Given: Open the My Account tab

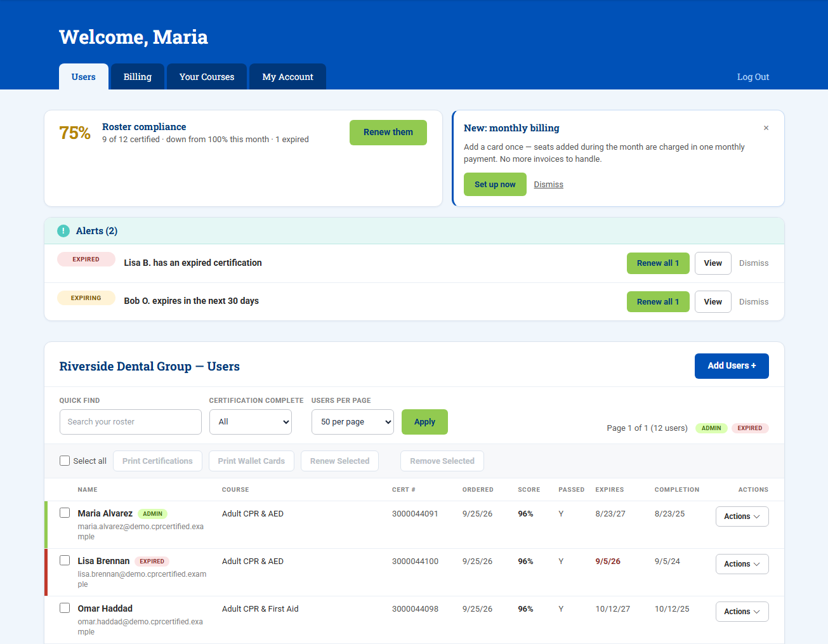Looking at the screenshot, I should tap(288, 77).
